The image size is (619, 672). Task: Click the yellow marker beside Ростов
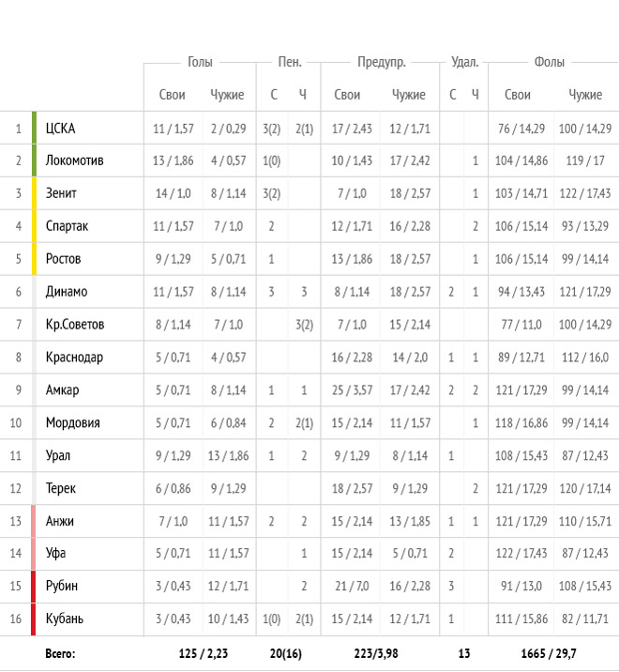(x=35, y=258)
